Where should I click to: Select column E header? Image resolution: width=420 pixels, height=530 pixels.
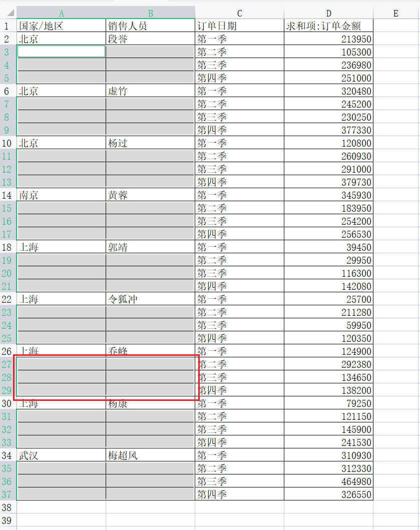click(395, 14)
